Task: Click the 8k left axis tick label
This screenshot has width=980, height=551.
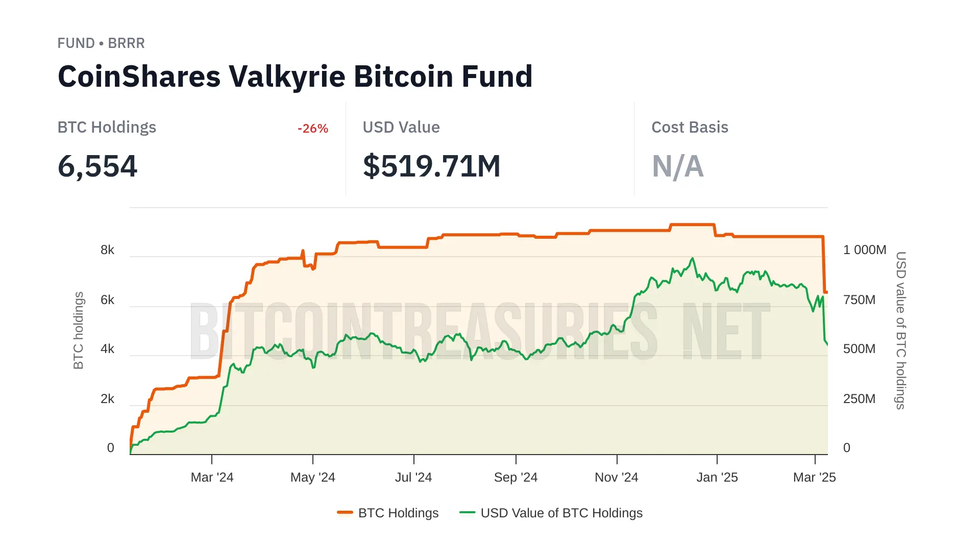Action: [x=107, y=250]
